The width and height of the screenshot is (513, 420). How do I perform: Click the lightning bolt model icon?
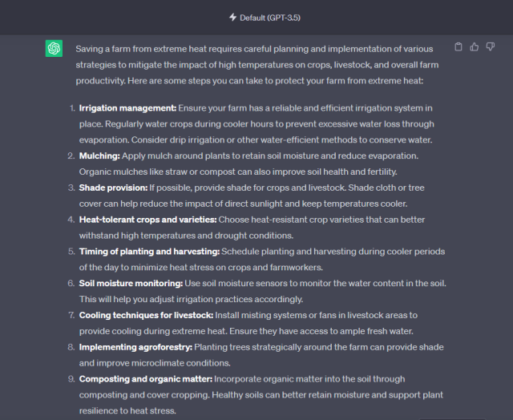coord(233,17)
